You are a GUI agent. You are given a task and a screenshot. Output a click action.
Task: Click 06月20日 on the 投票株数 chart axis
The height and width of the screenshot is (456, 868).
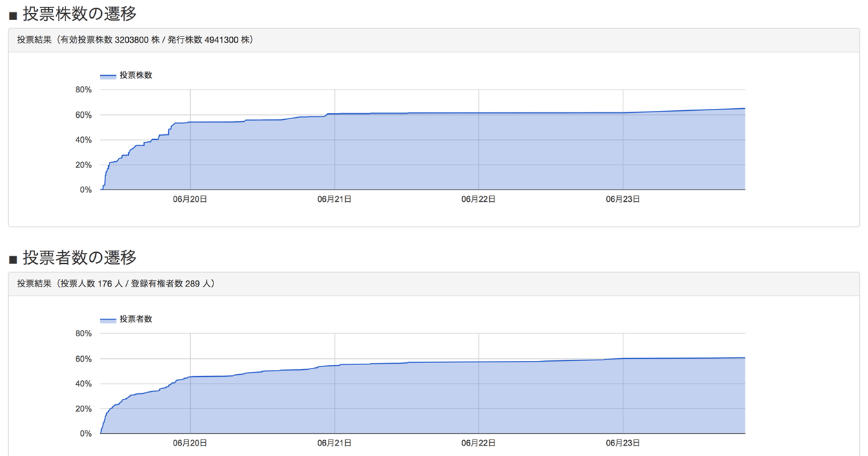(190, 199)
